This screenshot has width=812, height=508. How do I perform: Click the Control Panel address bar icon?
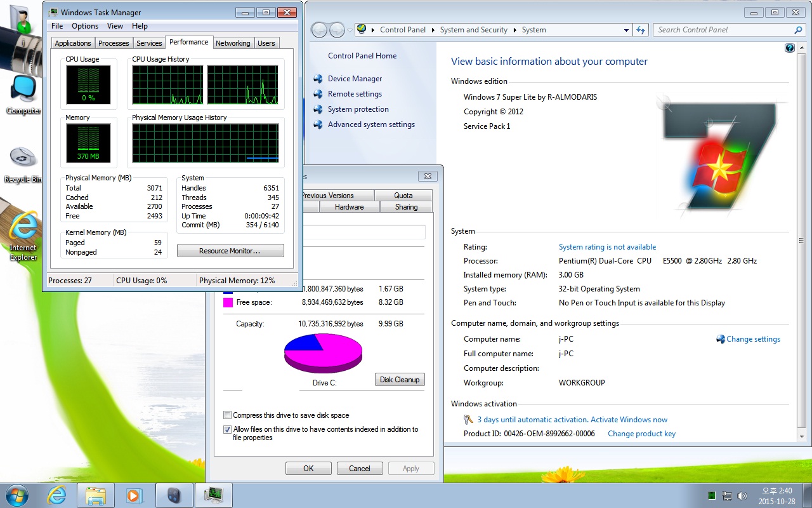pyautogui.click(x=362, y=29)
